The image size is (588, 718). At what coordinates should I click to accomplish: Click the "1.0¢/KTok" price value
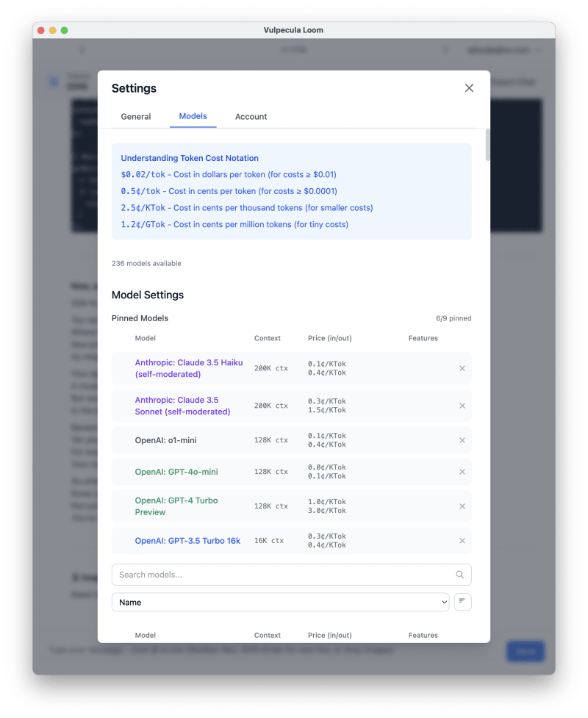pyautogui.click(x=327, y=501)
